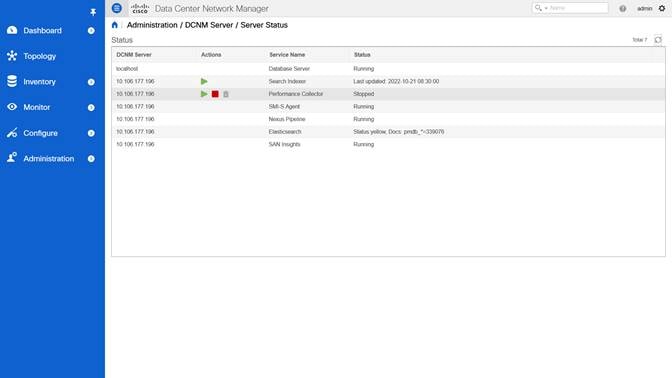Click the Dashboard speedometer icon
Screen dimensions: 672x378
tap(12, 30)
